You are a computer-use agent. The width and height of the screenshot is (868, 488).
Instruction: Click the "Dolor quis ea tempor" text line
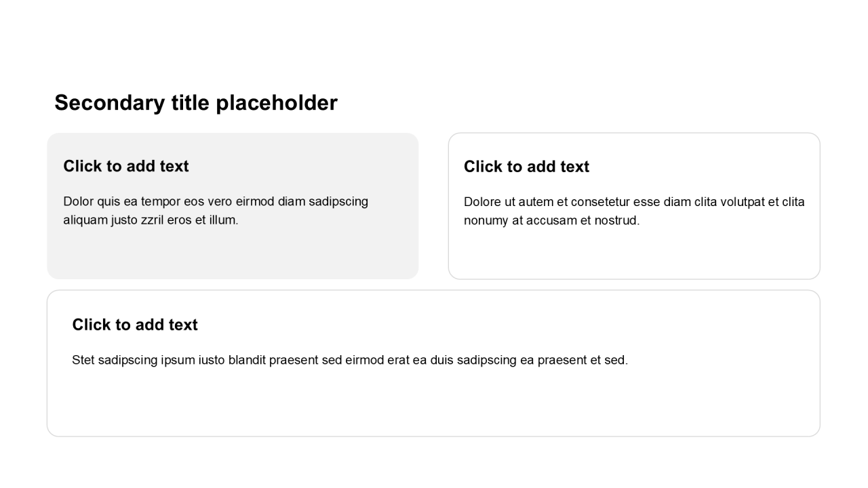click(216, 201)
